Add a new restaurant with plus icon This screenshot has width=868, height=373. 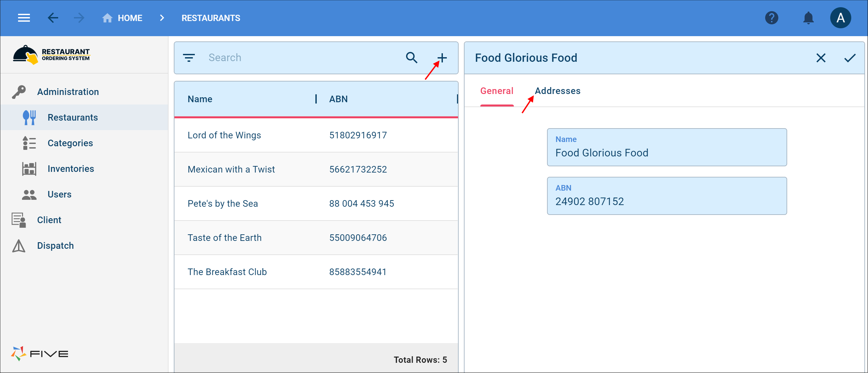[442, 58]
